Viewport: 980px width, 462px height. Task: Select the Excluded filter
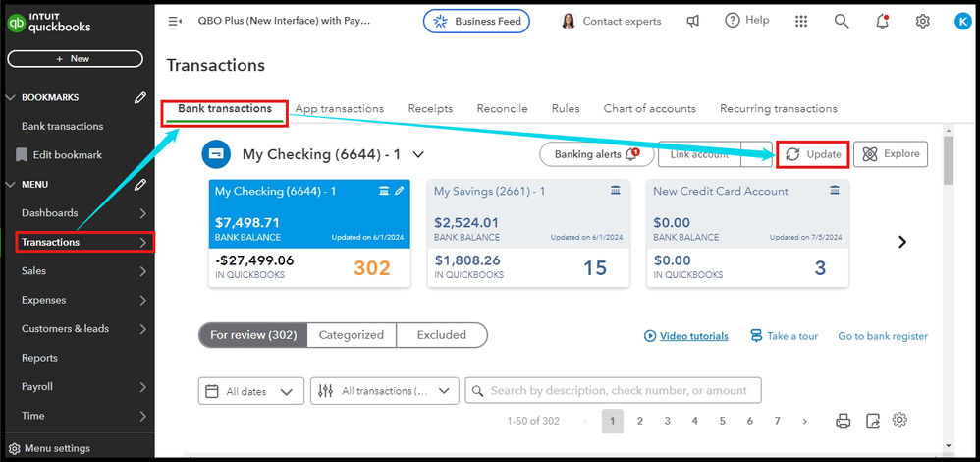point(442,335)
